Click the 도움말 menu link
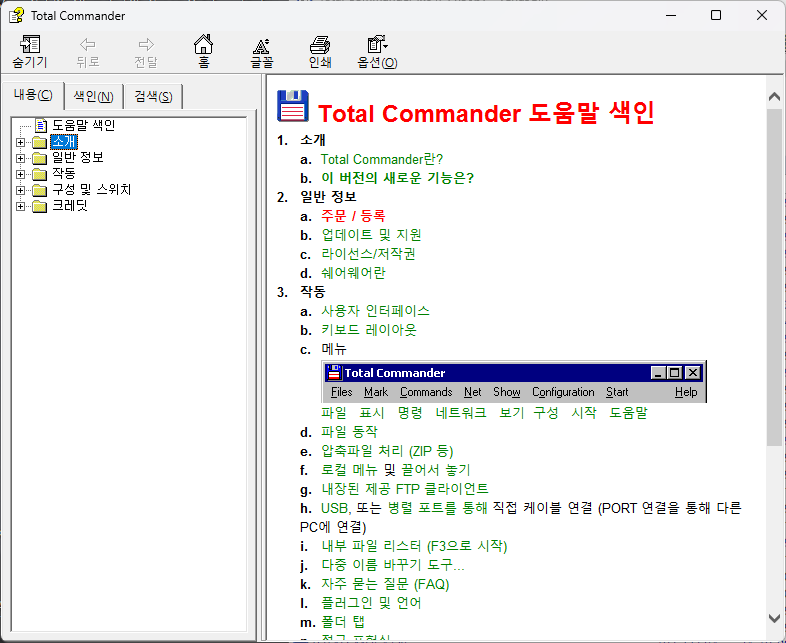Image resolution: width=786 pixels, height=643 pixels. click(x=629, y=413)
